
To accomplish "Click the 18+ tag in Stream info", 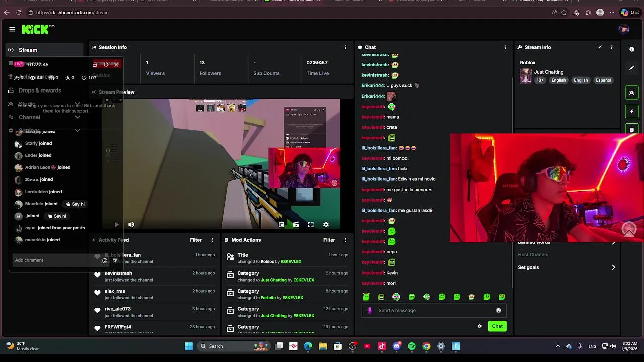I will point(540,80).
